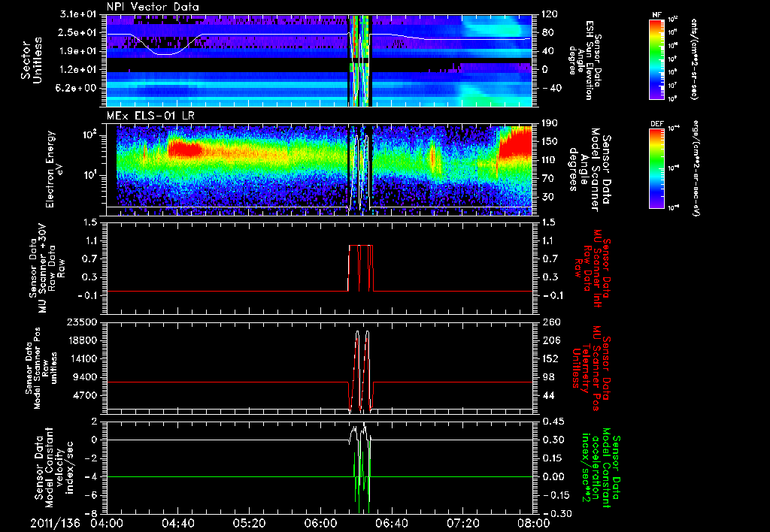Click the 44 telemetry tick value

547,395
